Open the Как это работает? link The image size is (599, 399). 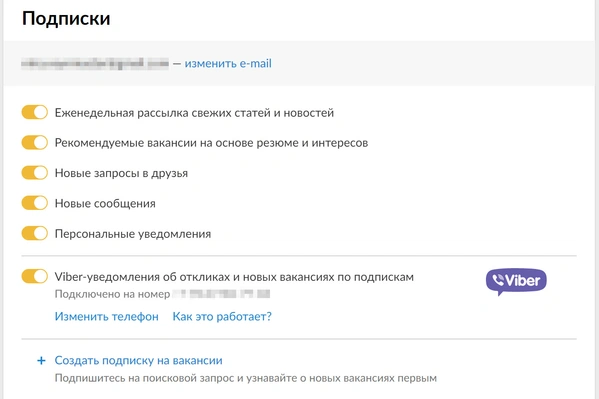[x=222, y=316]
